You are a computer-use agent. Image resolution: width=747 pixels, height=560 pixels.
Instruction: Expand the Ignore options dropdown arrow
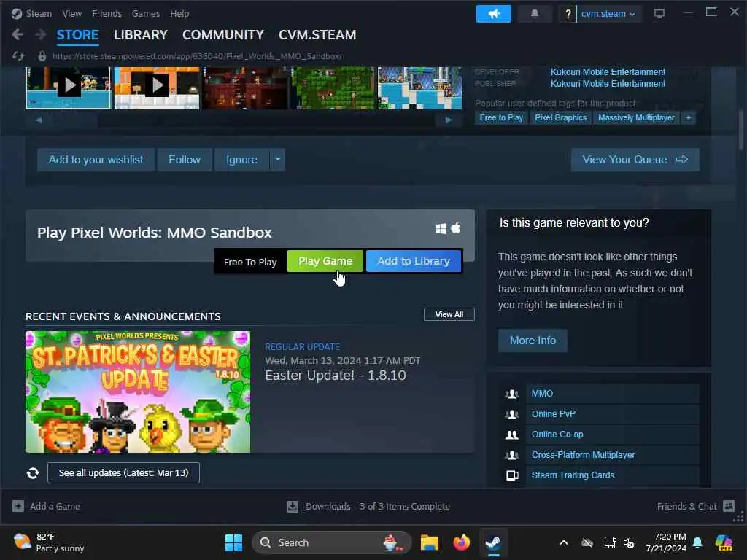point(277,160)
